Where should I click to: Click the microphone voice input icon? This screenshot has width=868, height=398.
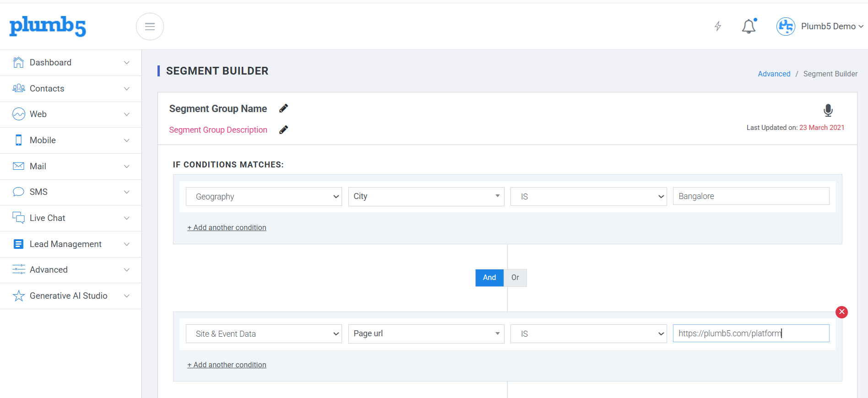coord(828,110)
